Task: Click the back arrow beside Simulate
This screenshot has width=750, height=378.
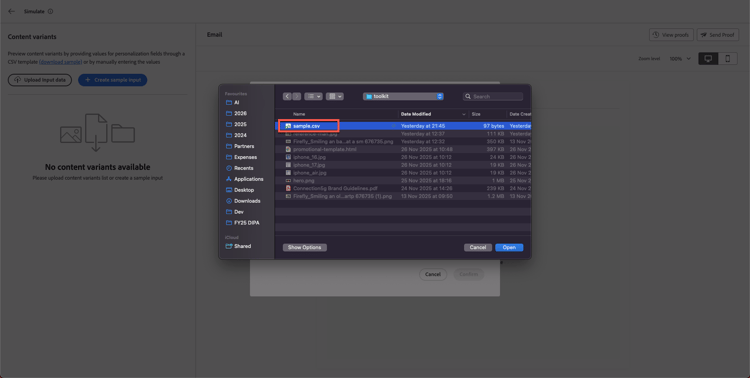Action: [x=11, y=11]
